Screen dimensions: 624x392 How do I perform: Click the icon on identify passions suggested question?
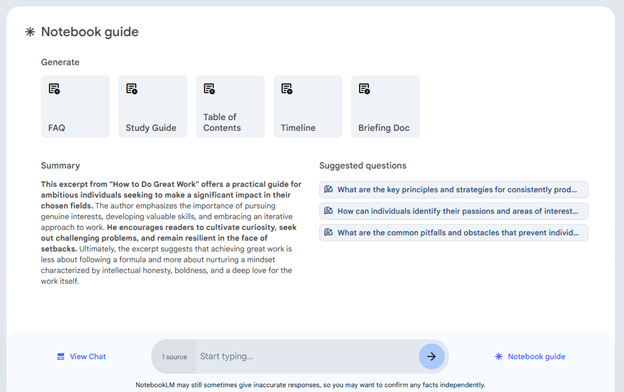pos(328,211)
